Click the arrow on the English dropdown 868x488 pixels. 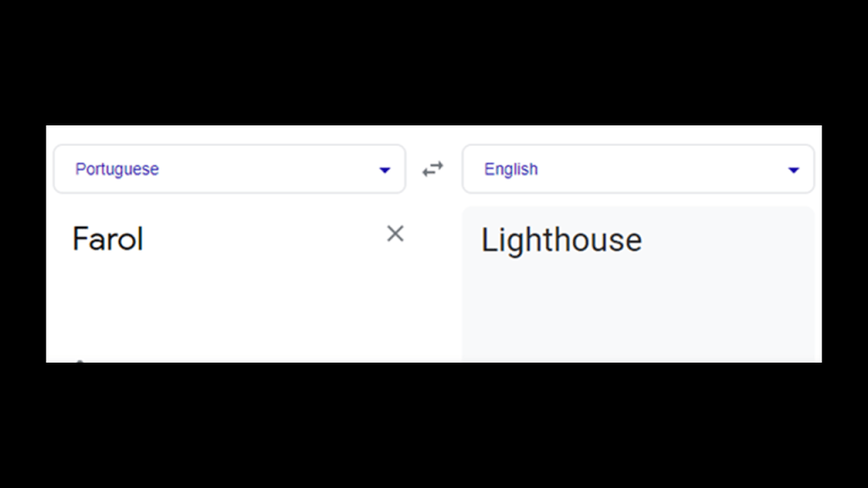[793, 170]
